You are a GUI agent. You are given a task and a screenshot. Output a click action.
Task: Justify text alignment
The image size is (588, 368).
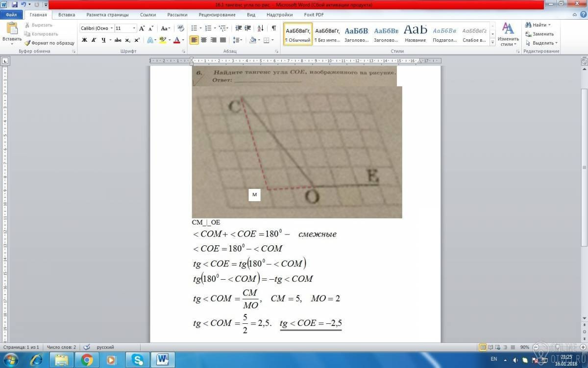[x=223, y=40]
